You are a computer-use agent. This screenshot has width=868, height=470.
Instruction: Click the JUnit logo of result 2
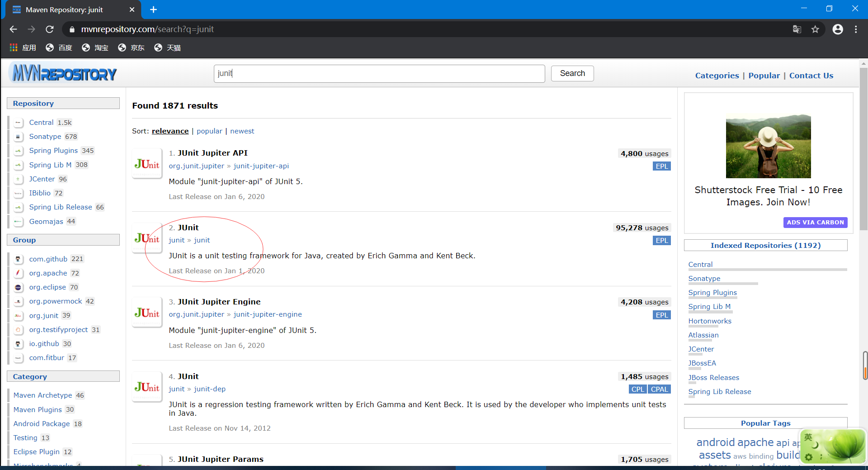(x=147, y=238)
